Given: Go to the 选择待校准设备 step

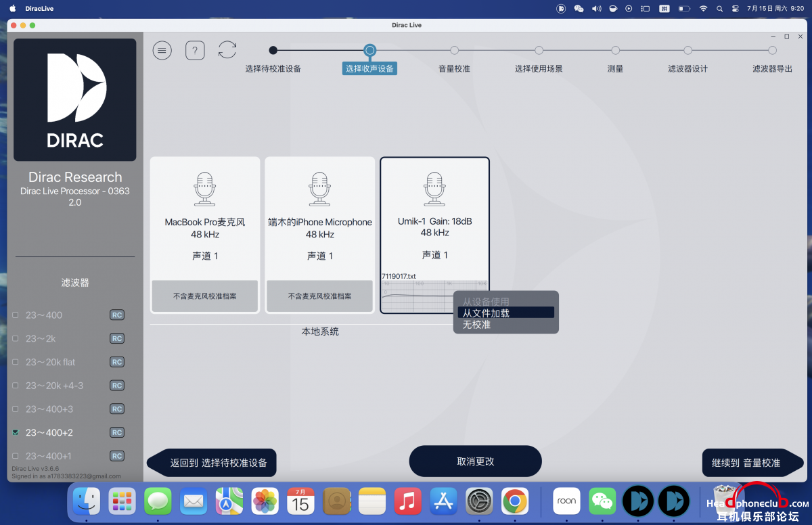Looking at the screenshot, I should click(273, 68).
